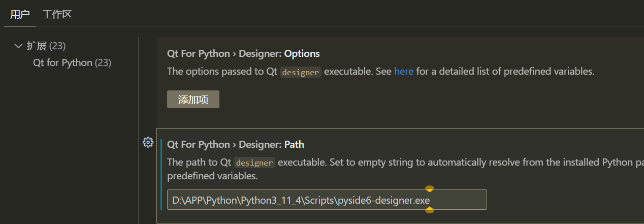This screenshot has width=644, height=224.
Task: Collapse the 扩展 section chevron
Action: point(19,46)
